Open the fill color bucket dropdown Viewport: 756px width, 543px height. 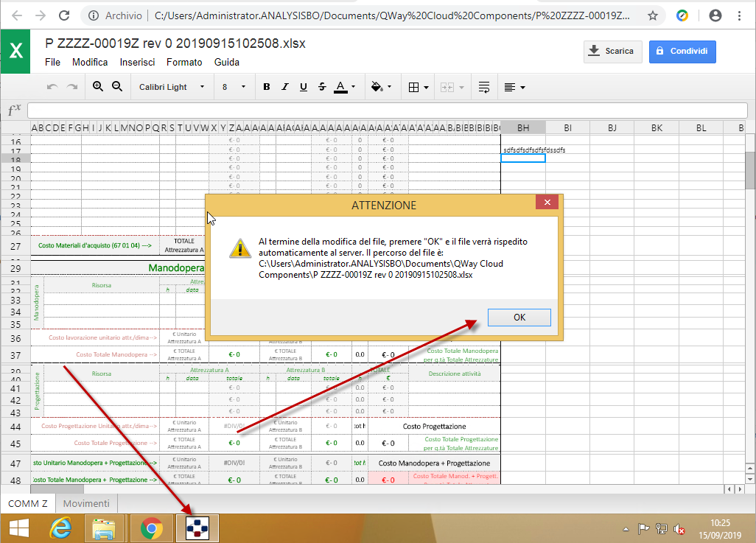[x=381, y=87]
